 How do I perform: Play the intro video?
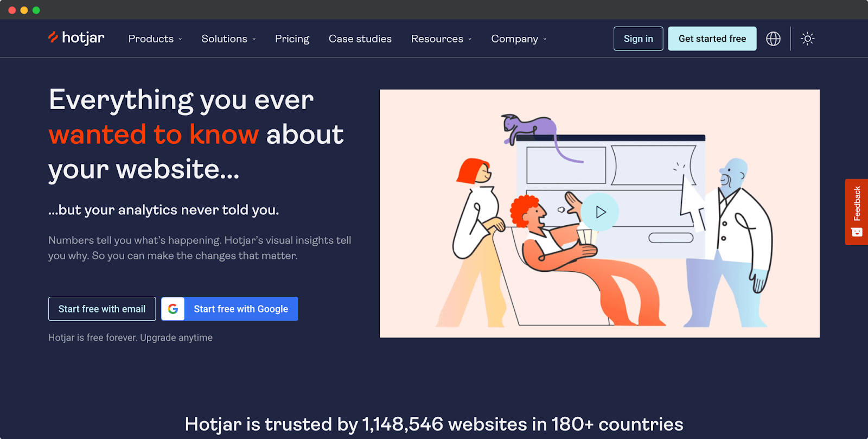600,212
